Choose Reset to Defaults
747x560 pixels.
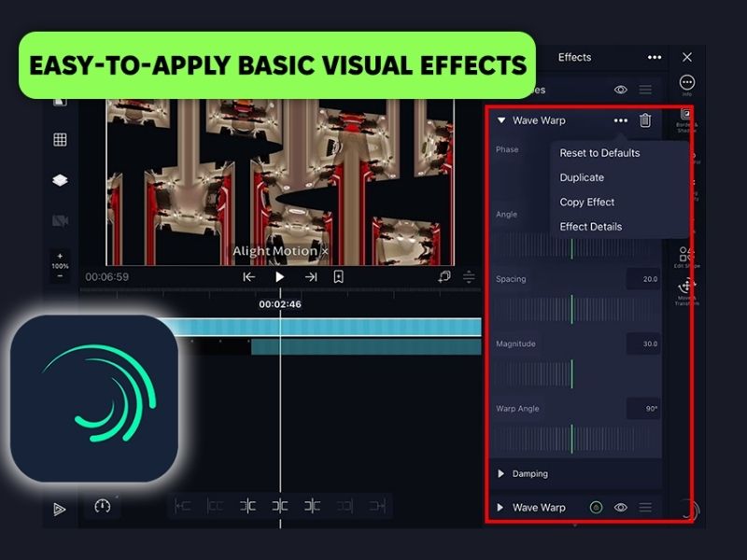pyautogui.click(x=599, y=153)
